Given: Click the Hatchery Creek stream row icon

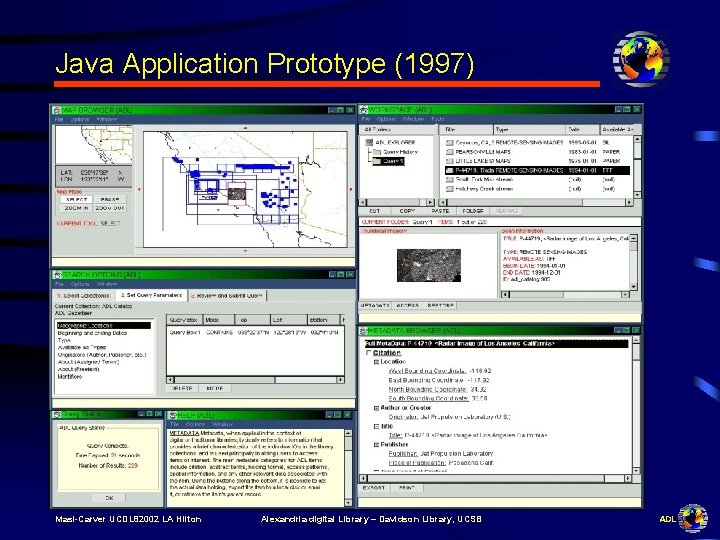Looking at the screenshot, I should pos(450,189).
